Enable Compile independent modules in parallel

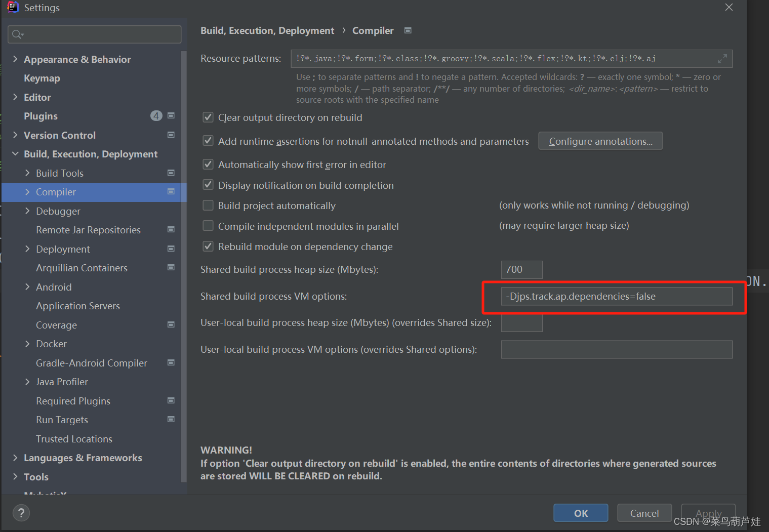[208, 226]
